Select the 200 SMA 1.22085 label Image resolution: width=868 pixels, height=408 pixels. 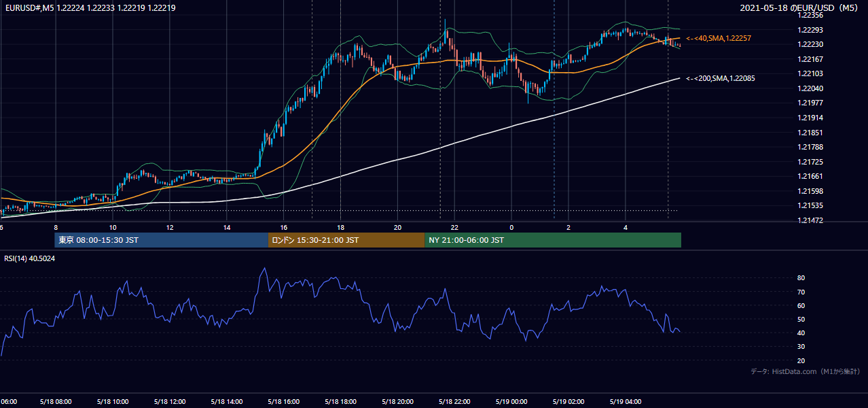click(x=721, y=78)
